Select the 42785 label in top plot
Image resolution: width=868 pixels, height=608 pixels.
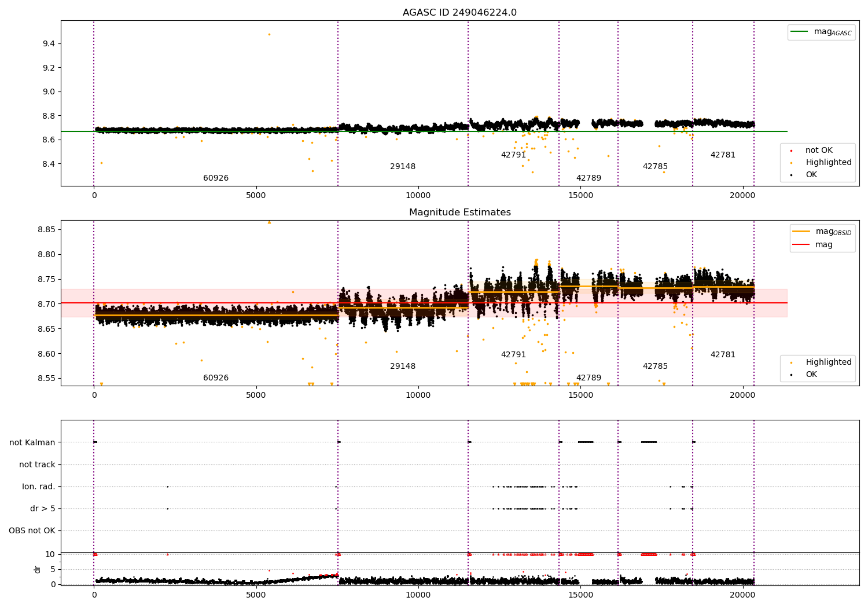(655, 167)
